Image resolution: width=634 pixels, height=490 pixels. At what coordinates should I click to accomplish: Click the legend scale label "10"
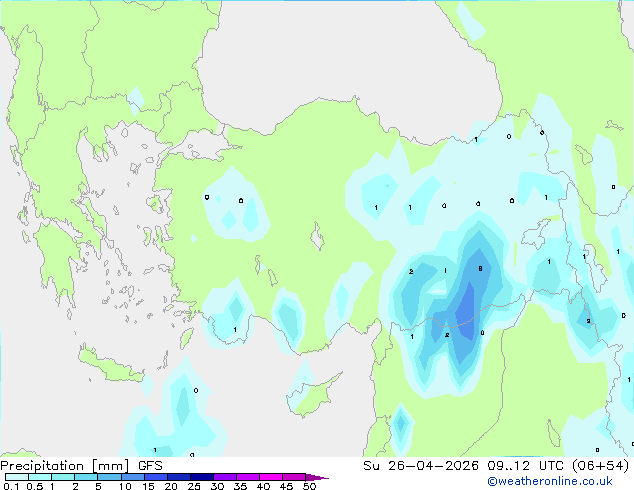125,486
